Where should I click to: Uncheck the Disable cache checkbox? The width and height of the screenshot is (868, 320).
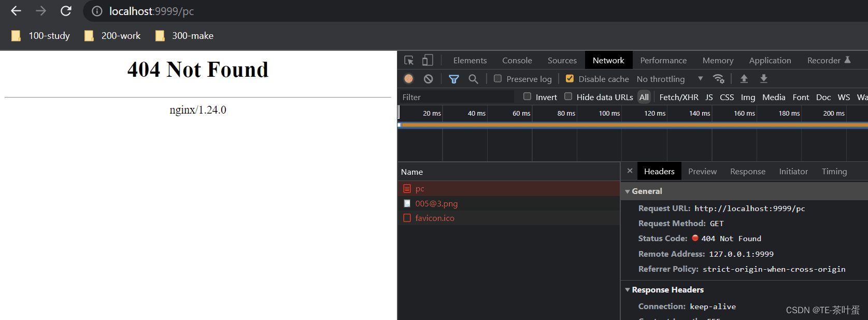click(570, 79)
